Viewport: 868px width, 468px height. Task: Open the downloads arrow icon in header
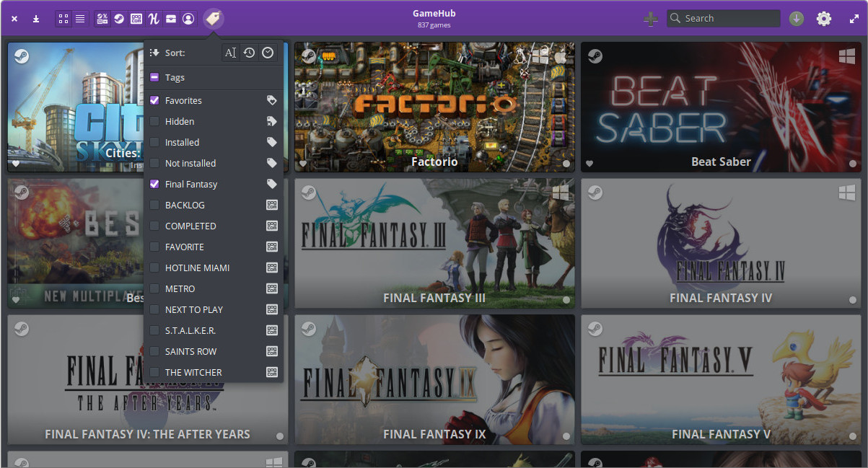(35, 19)
